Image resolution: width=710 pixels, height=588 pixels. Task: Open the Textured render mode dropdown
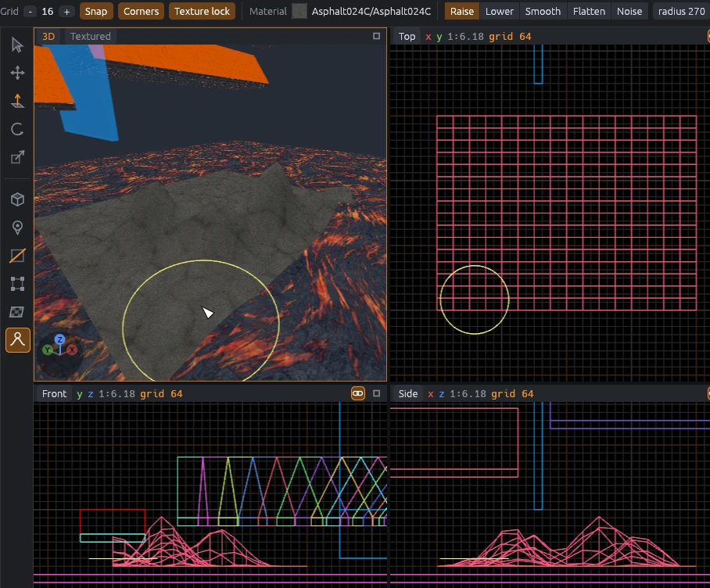90,36
